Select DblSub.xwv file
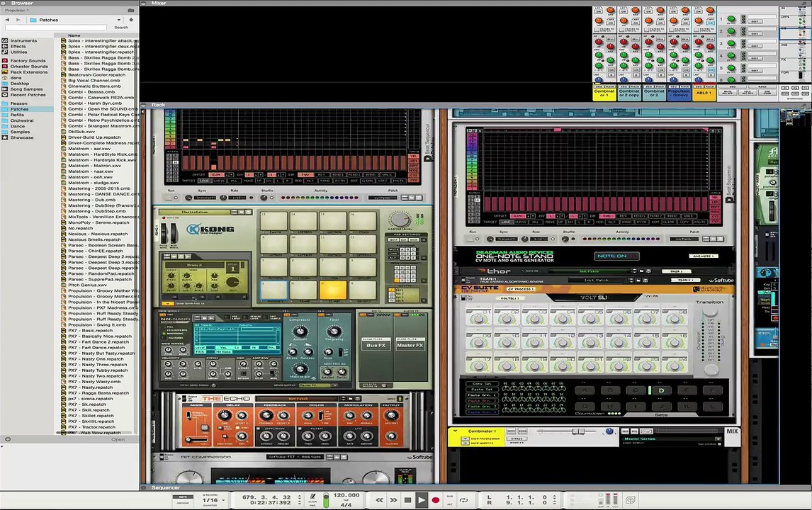The width and height of the screenshot is (812, 510). [x=81, y=132]
